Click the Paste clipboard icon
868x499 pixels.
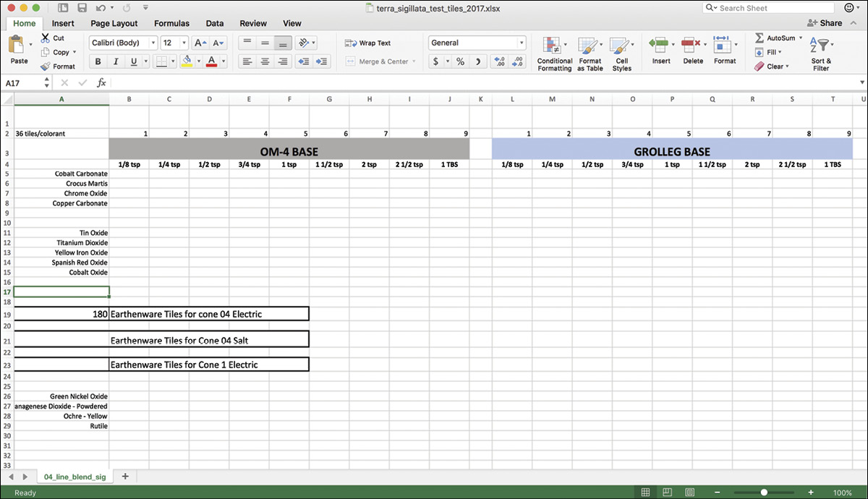pyautogui.click(x=17, y=46)
